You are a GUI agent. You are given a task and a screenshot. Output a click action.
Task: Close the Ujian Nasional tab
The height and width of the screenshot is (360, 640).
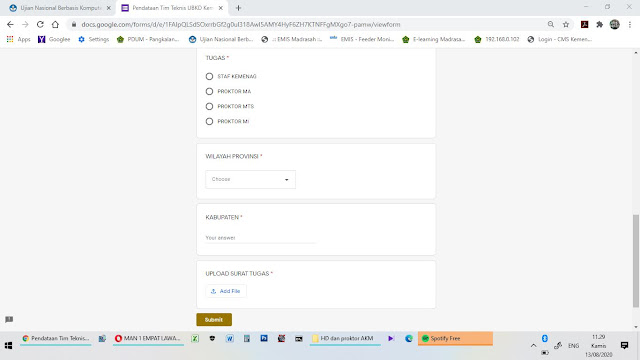pos(109,8)
